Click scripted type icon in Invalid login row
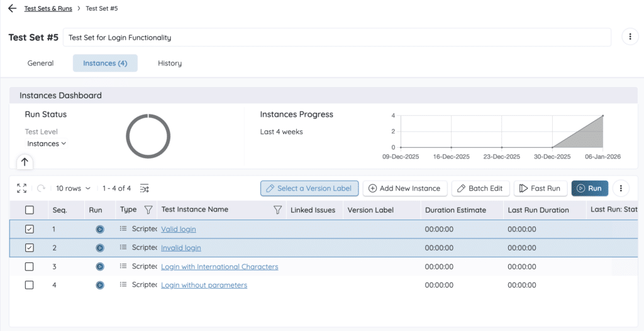 [x=123, y=247]
